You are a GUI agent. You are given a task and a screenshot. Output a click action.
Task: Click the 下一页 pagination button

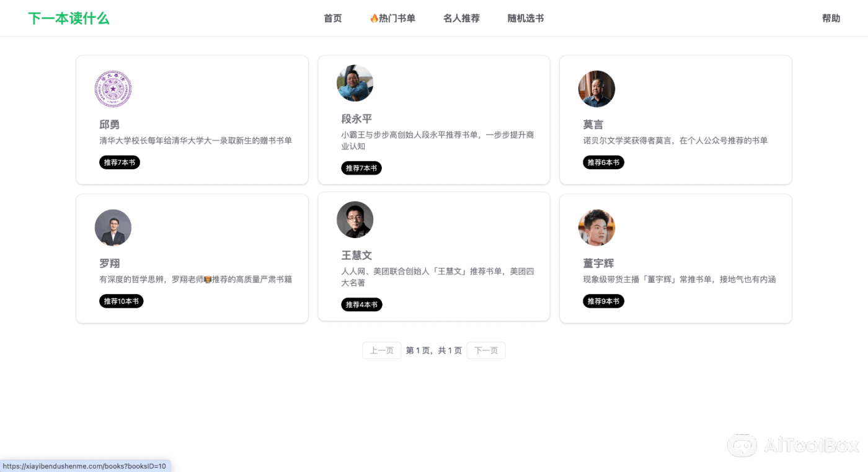[x=486, y=350]
